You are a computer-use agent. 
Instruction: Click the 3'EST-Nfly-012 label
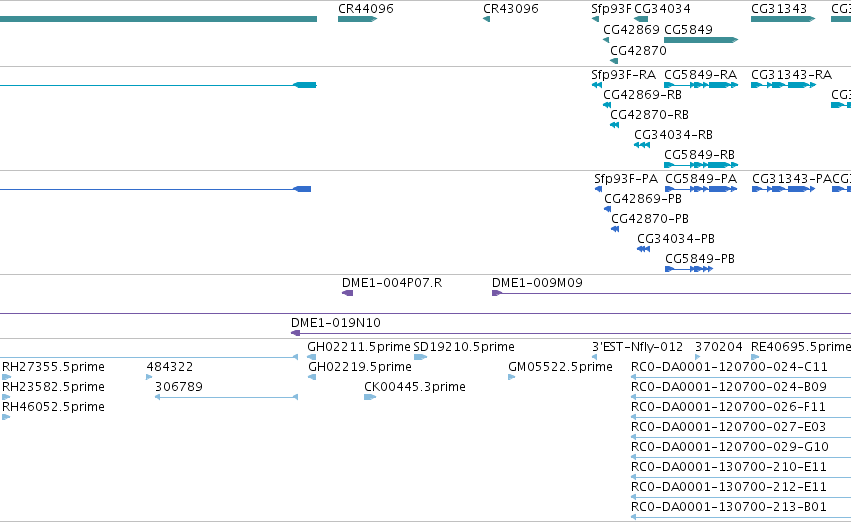pos(637,347)
